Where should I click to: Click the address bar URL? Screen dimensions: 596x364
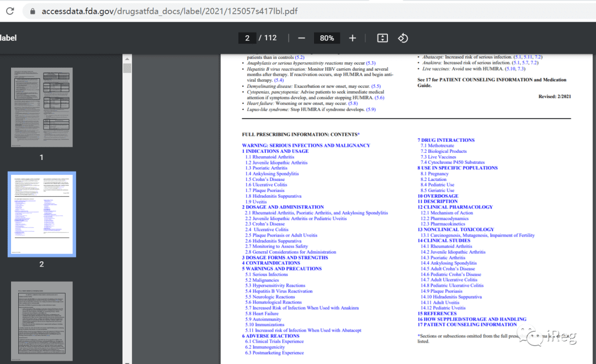tap(169, 12)
